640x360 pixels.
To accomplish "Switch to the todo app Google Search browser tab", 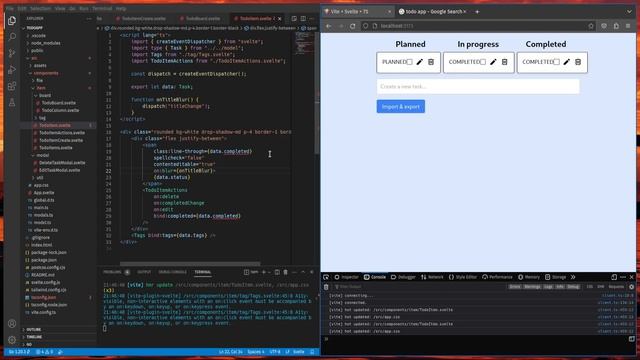I will pos(434,11).
